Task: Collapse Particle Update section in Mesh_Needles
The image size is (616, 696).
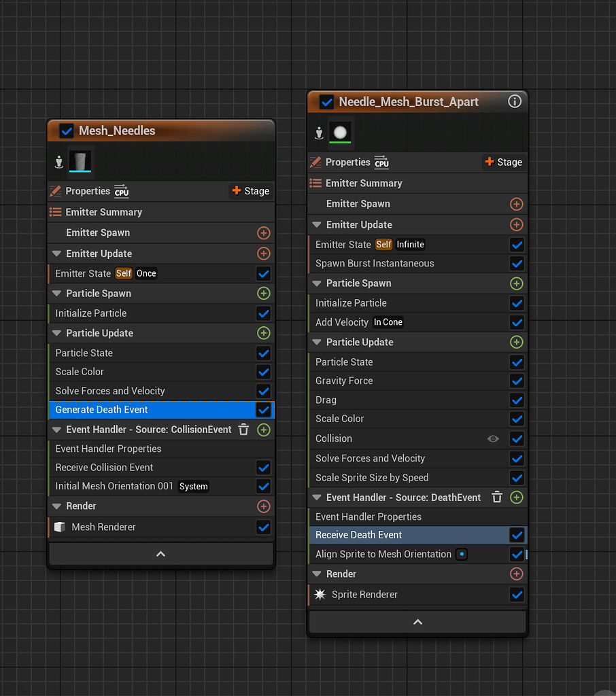Action: tap(56, 333)
